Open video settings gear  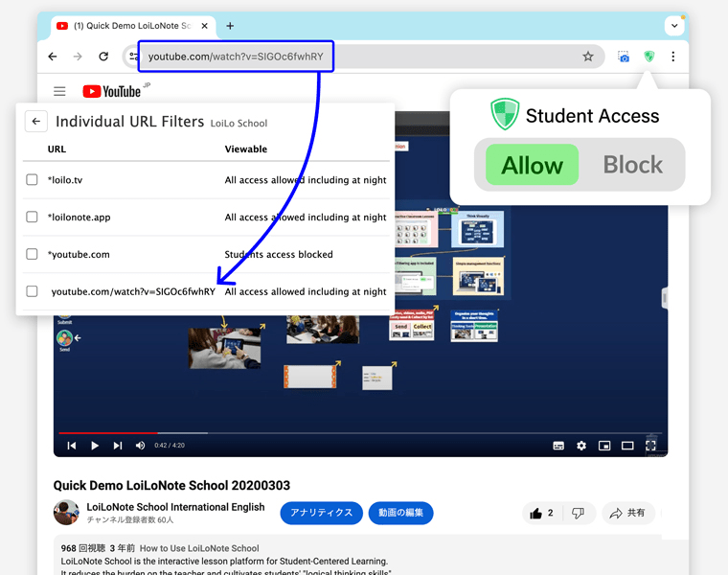pos(581,446)
